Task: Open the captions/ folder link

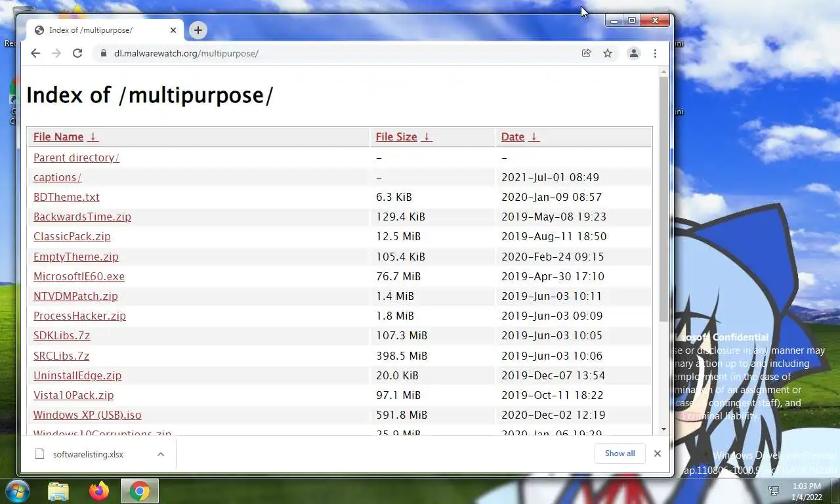Action: click(x=57, y=177)
